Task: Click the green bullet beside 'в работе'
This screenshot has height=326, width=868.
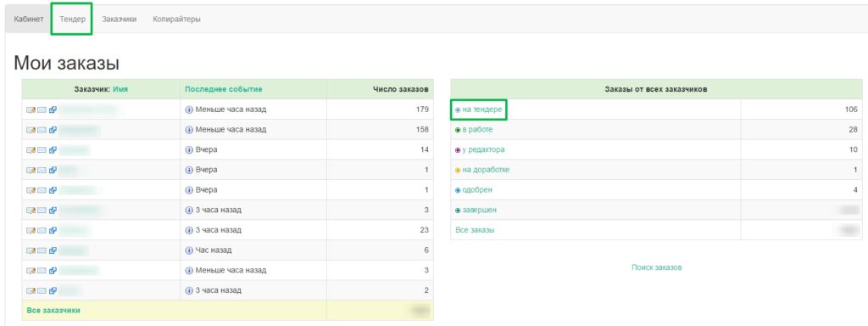Action: pyautogui.click(x=458, y=130)
